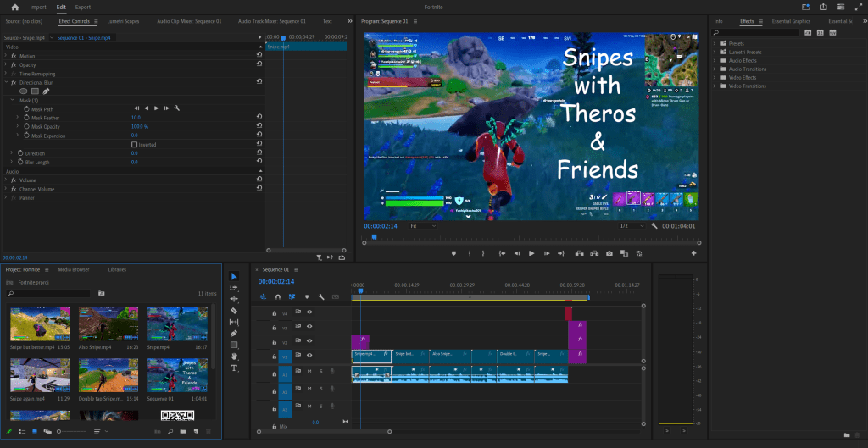Viewport: 868px width, 448px height.
Task: Open button editor plus icon
Action: pyautogui.click(x=693, y=253)
